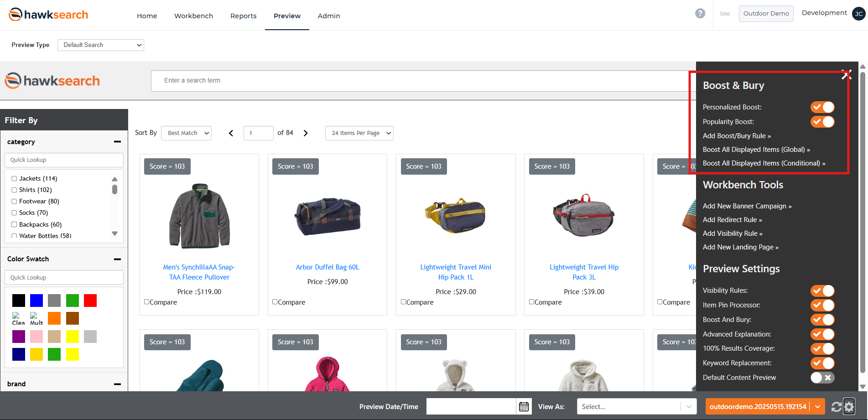Click Add New Landing Page link
Viewport: 868px width, 420px height.
(x=741, y=247)
